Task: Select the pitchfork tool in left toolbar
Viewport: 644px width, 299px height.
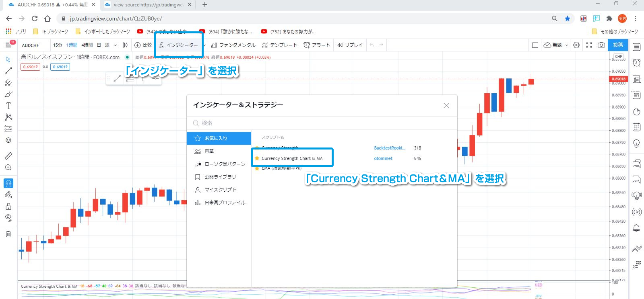Action: (x=8, y=82)
